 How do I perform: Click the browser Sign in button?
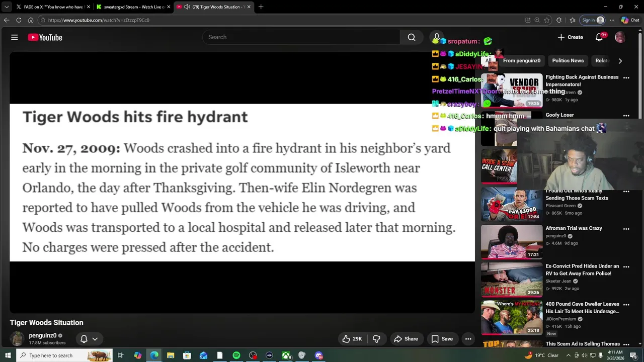(x=593, y=20)
